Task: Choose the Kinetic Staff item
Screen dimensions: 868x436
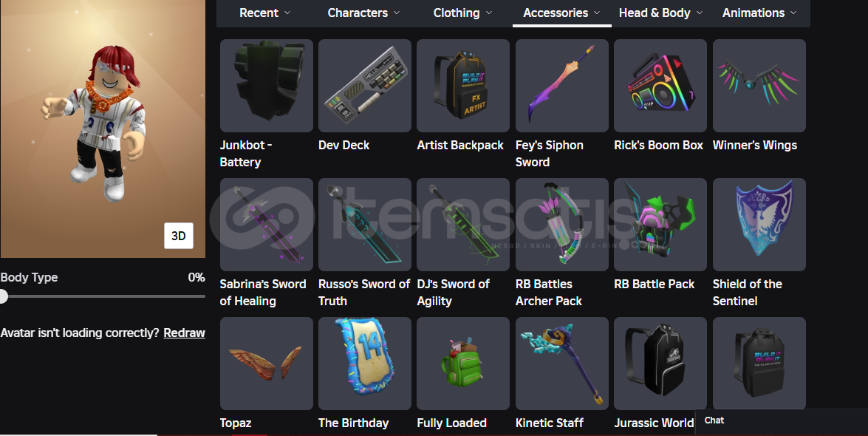Action: [x=562, y=364]
